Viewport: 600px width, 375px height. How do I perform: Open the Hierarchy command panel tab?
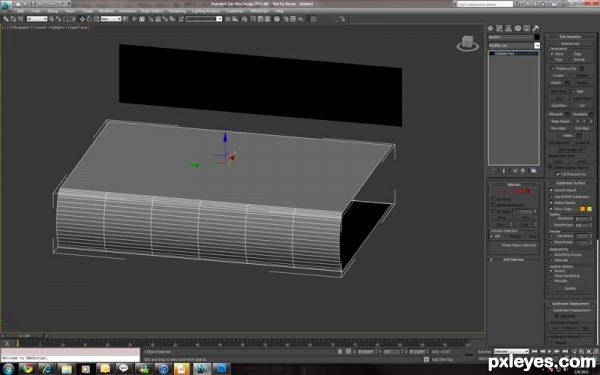[x=509, y=28]
